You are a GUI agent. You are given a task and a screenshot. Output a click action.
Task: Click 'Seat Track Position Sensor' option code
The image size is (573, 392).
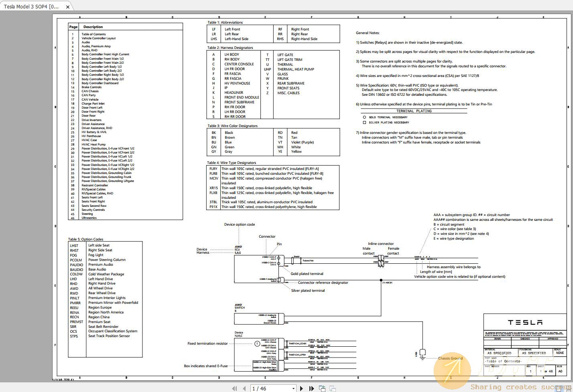109,336
